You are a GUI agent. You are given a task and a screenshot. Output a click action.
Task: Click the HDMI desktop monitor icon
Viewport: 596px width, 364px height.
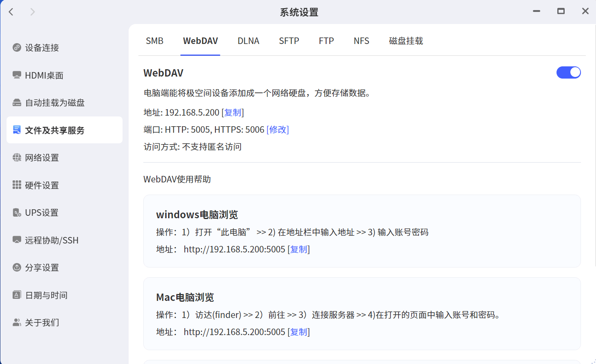[x=17, y=75]
